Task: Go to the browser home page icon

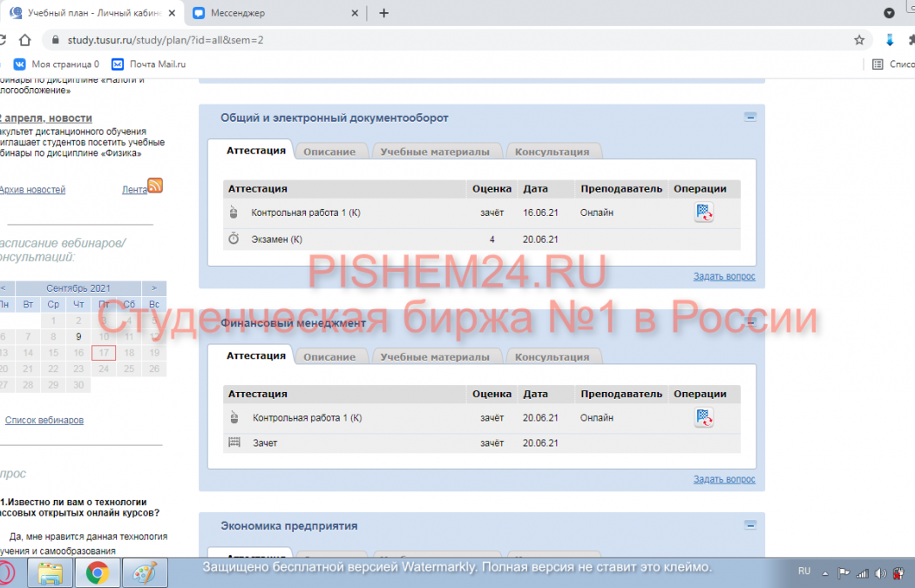Action: 25,40
